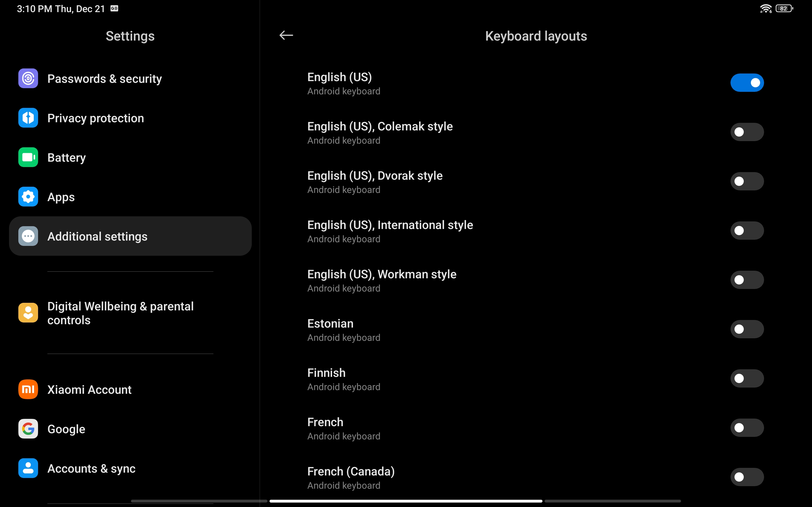Tap the Wi-Fi status icon
Screen dimensions: 812x507
[766, 9]
